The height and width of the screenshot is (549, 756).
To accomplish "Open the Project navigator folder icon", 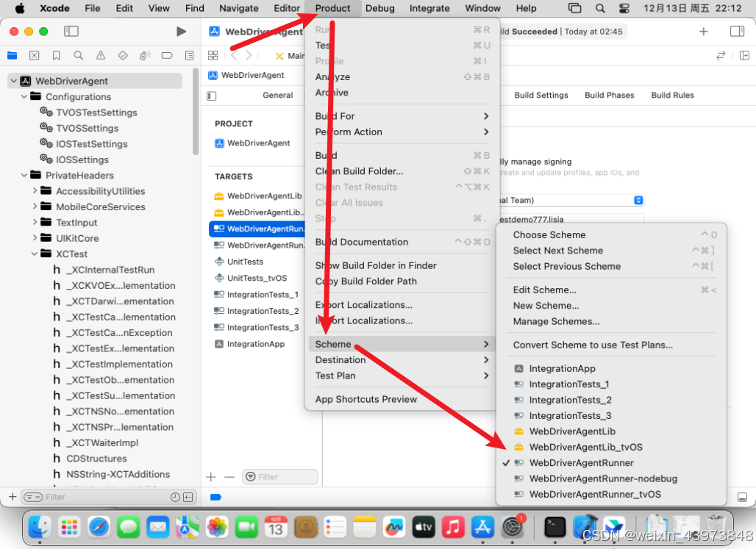I will tap(12, 55).
